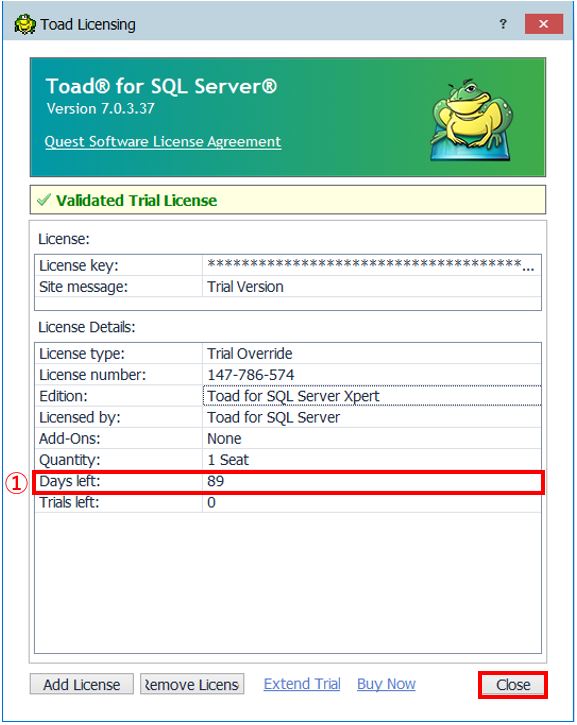Select the Site message Trial Version row

click(288, 287)
